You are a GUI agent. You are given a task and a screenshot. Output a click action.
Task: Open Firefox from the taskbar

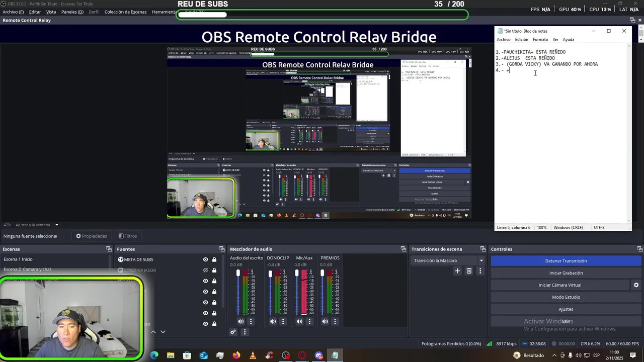point(236,355)
